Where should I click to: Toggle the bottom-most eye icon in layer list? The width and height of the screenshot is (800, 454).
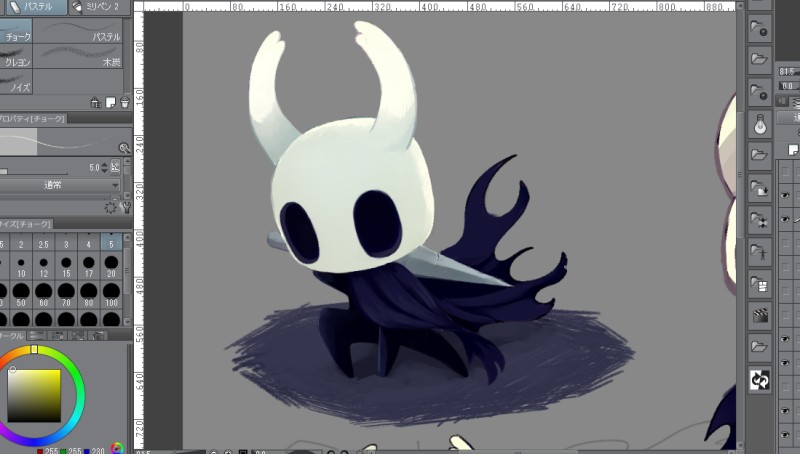[x=785, y=435]
